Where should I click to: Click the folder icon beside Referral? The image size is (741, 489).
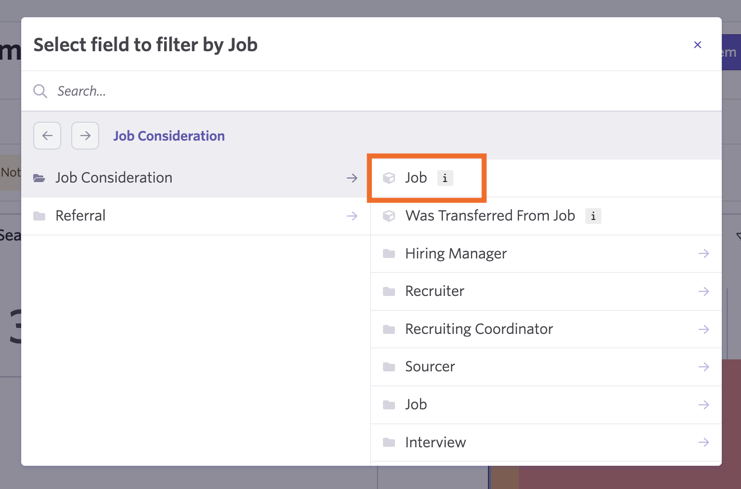39,216
